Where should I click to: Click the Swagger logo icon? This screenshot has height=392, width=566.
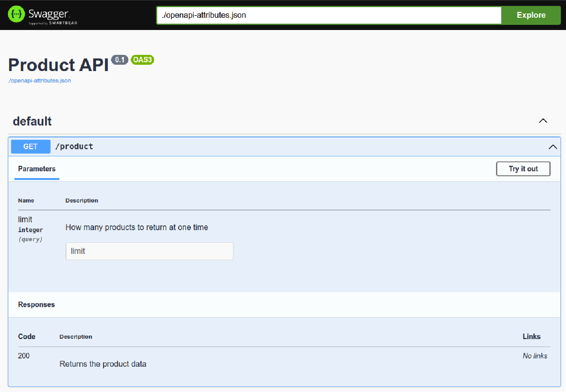(x=16, y=14)
